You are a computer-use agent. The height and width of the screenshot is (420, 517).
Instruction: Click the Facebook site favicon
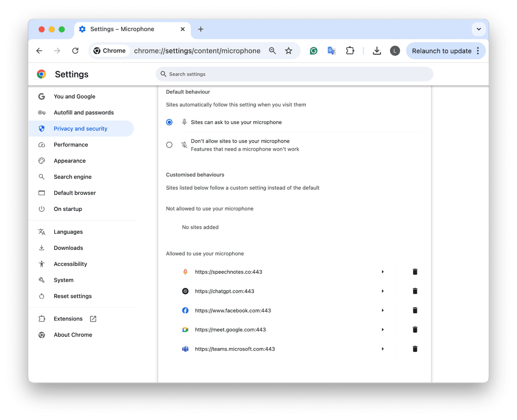coord(185,310)
